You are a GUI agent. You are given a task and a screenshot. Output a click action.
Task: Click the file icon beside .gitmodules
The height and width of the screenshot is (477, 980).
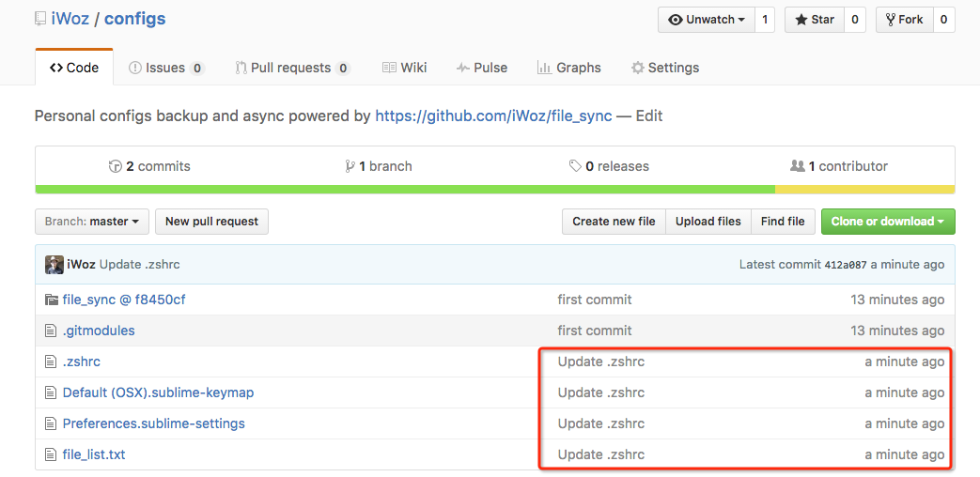(52, 331)
